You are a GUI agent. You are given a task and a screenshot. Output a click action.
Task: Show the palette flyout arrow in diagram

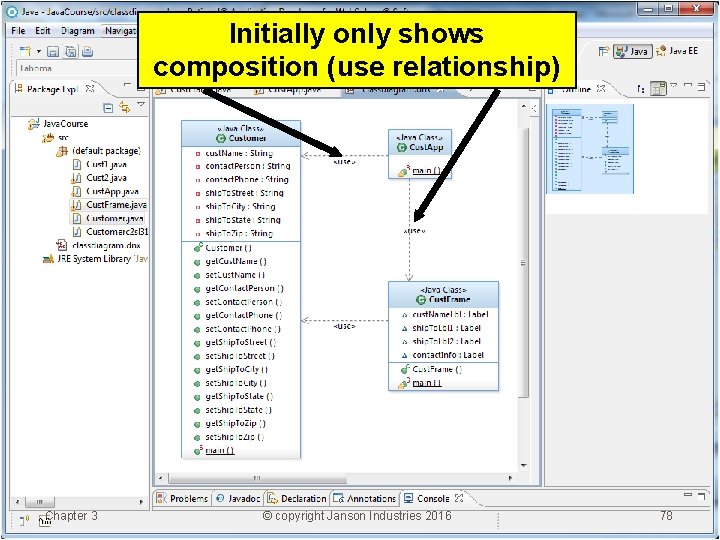coord(534,108)
